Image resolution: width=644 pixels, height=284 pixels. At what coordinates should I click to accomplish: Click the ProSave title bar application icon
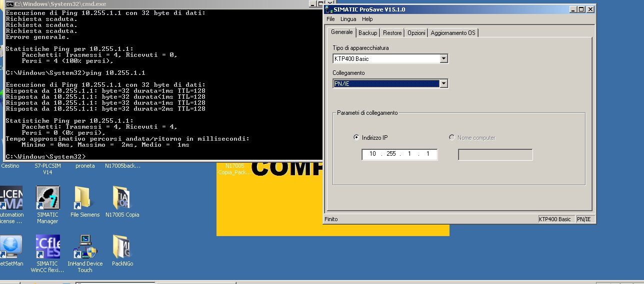coord(328,9)
